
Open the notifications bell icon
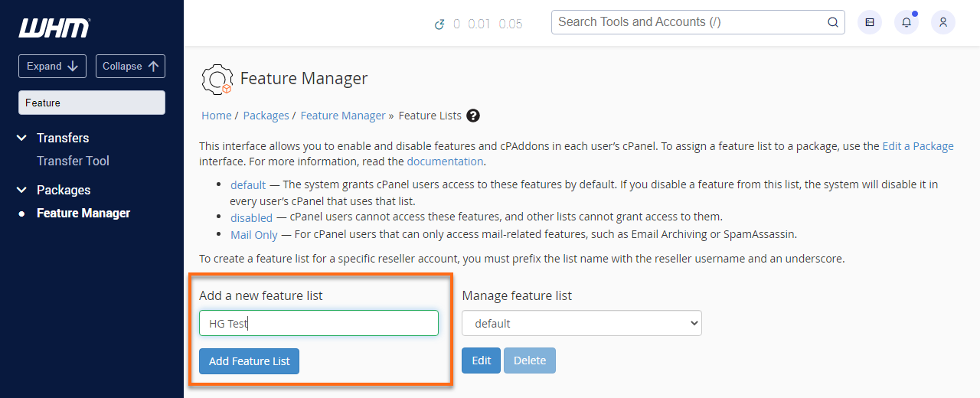pos(906,22)
